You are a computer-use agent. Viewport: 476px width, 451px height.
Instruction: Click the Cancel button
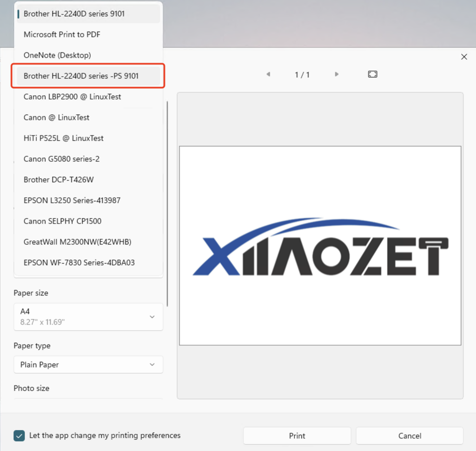(410, 436)
